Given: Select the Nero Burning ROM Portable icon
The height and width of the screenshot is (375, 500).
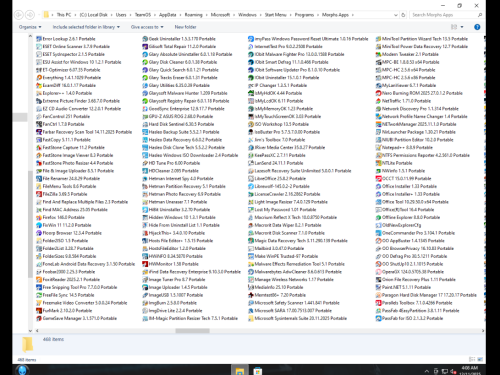Looking at the screenshot, I should pyautogui.click(x=378, y=93).
